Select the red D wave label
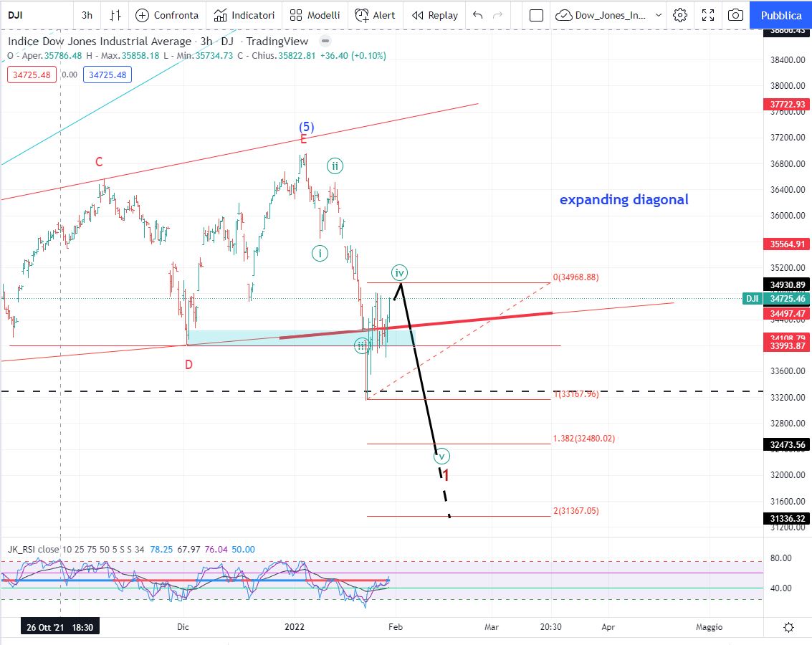This screenshot has height=645, width=812. click(x=188, y=365)
